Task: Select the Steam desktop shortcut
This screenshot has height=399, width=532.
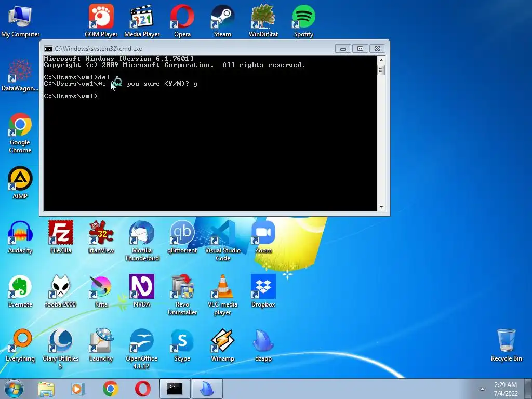Action: pos(222,21)
